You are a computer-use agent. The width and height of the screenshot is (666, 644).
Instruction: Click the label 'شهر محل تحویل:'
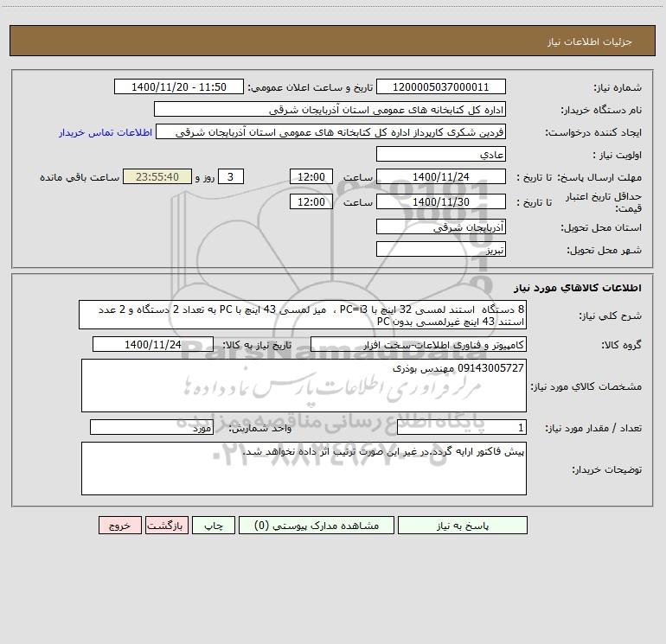pyautogui.click(x=605, y=251)
